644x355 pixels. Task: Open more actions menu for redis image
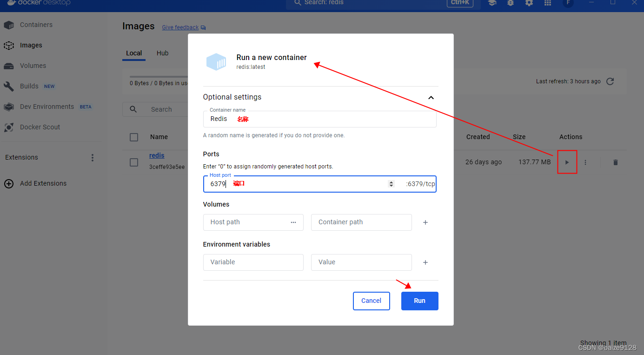[585, 162]
